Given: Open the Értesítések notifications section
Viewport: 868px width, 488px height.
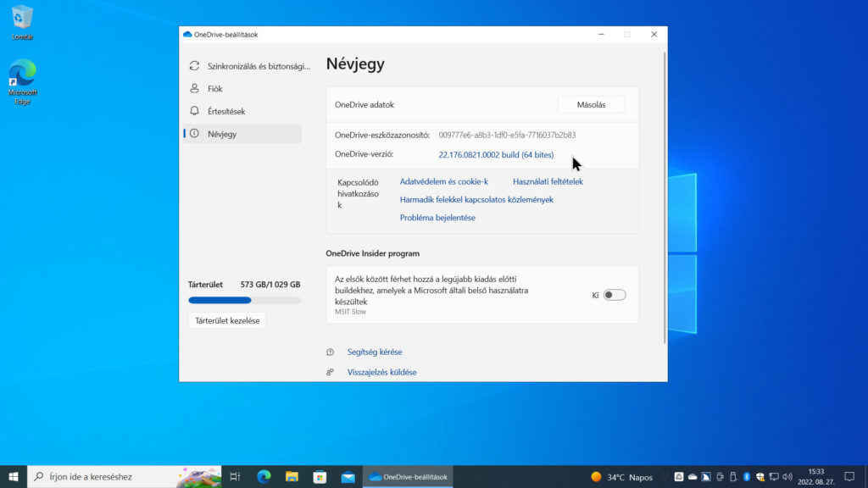Looking at the screenshot, I should tap(242, 111).
